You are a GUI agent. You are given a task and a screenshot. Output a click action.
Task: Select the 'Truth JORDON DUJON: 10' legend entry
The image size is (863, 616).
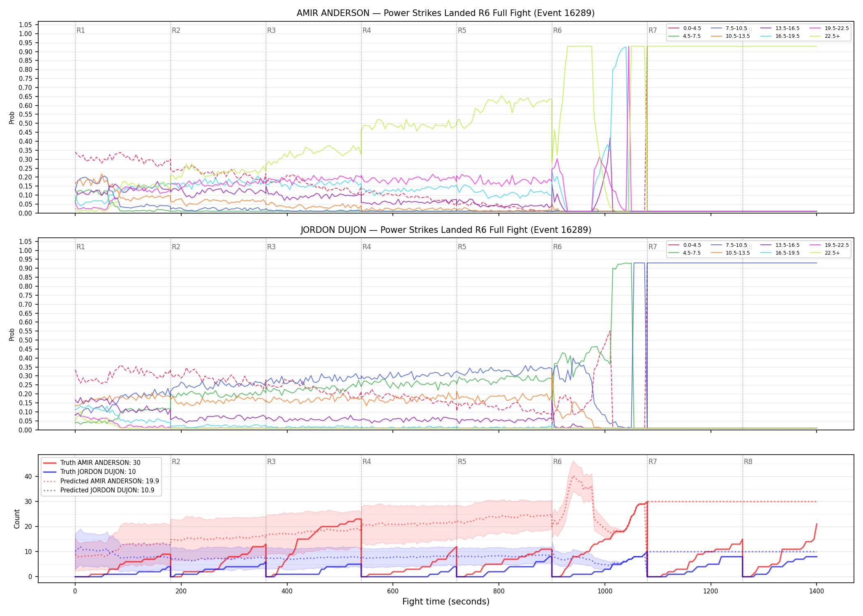coord(98,472)
